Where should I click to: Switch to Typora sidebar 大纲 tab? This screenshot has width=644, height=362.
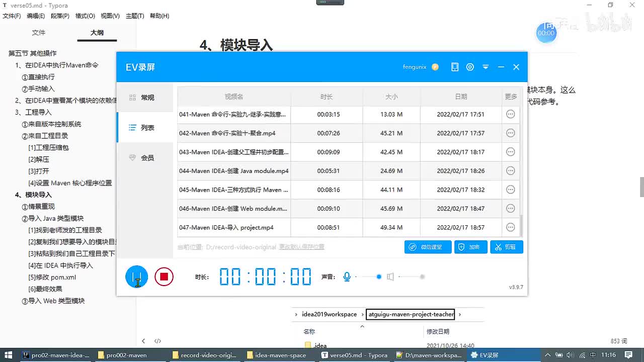[97, 33]
